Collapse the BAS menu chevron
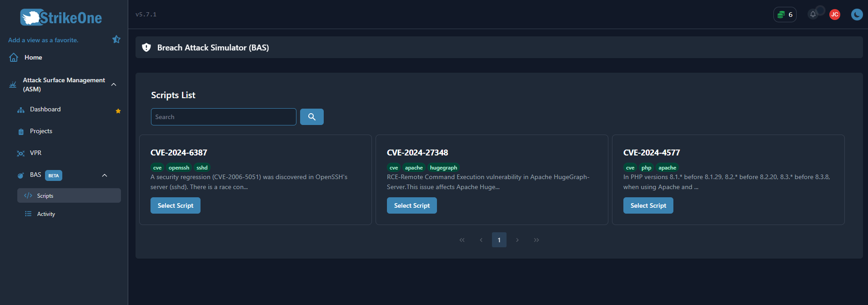Image resolution: width=868 pixels, height=305 pixels. point(105,175)
